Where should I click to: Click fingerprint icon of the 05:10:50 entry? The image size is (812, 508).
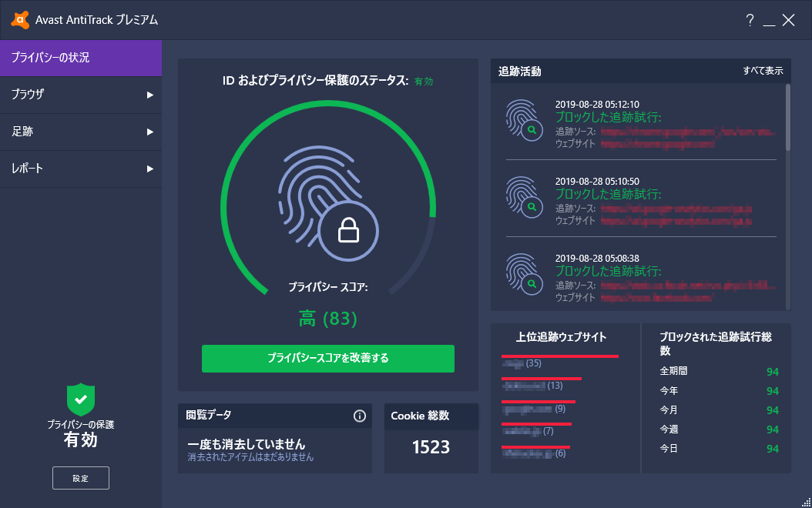click(x=525, y=199)
